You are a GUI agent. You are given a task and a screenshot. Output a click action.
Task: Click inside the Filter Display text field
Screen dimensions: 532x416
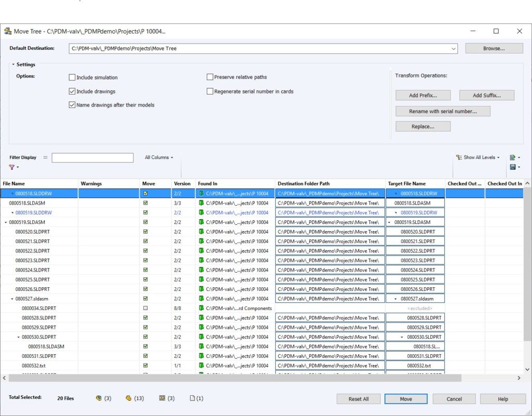pyautogui.click(x=92, y=157)
